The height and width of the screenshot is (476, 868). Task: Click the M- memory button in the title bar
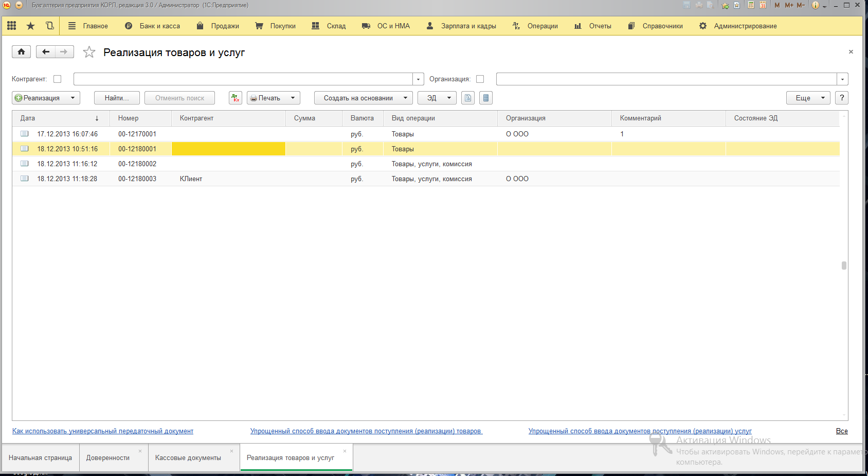click(x=801, y=5)
